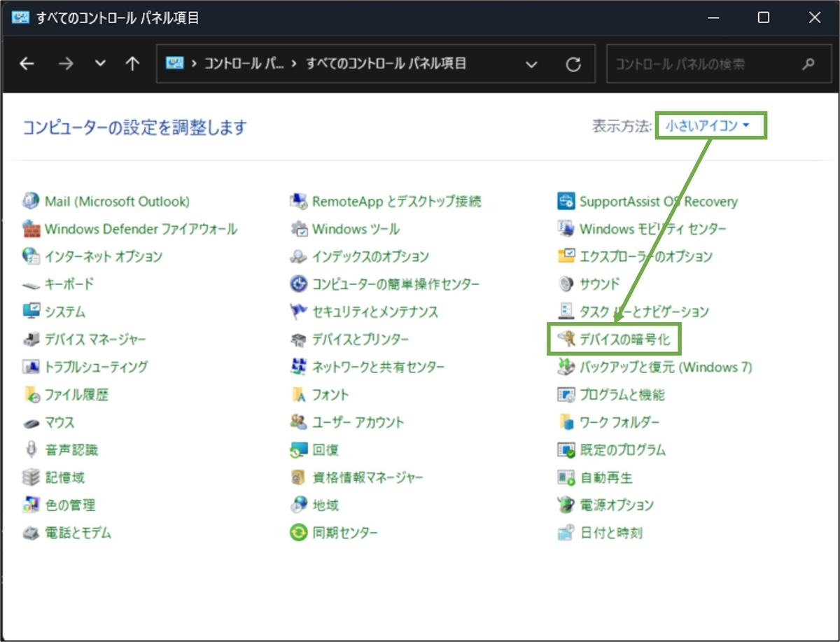840x642 pixels.
Task: Go back with the back arrow
Action: tap(27, 64)
